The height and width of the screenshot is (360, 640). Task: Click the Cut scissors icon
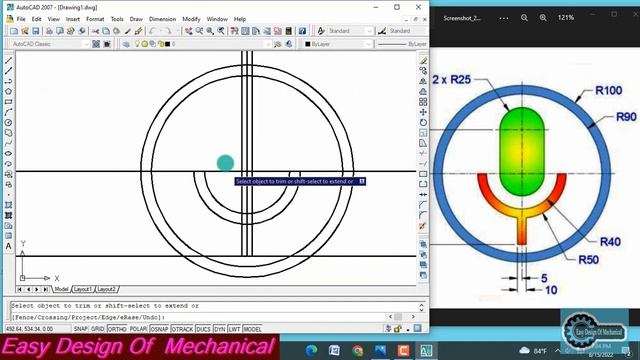point(95,31)
